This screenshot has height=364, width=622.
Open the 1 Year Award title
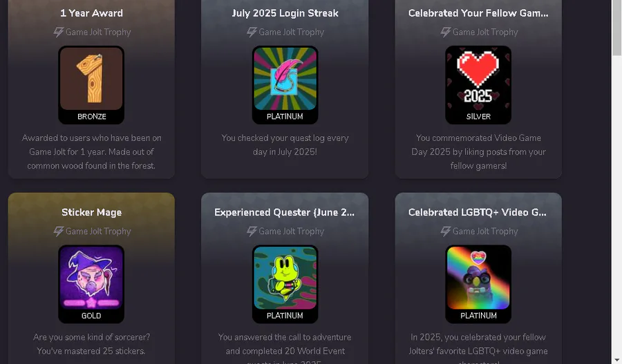click(x=91, y=13)
